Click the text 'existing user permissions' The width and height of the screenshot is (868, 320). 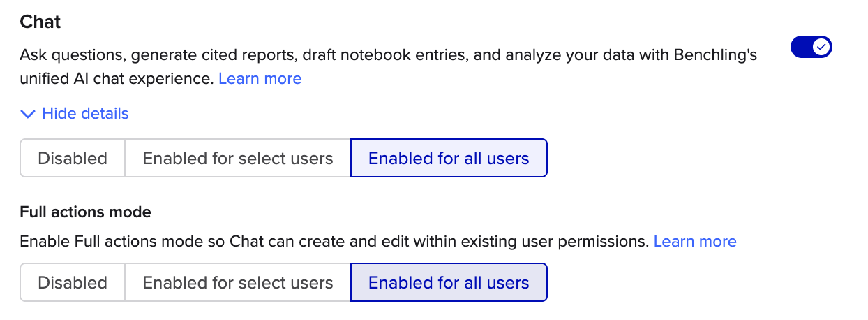click(560, 241)
